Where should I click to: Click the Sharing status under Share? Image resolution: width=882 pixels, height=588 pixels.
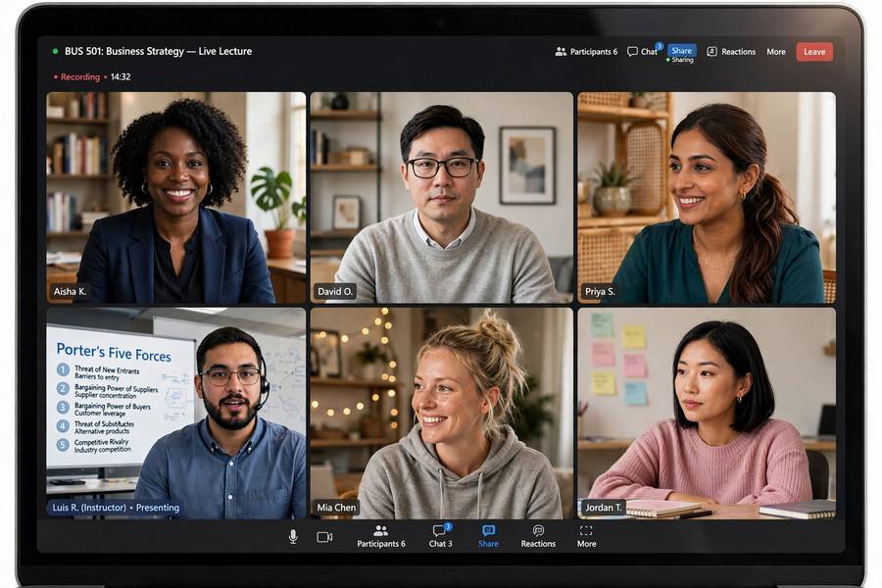[x=680, y=60]
